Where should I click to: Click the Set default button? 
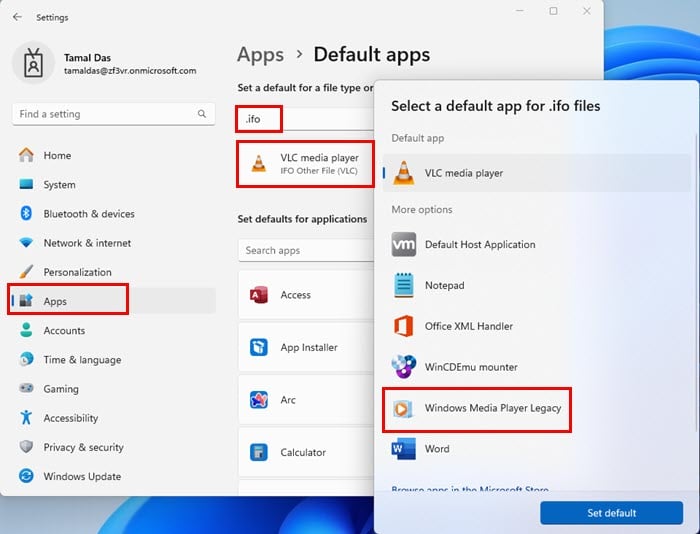(x=612, y=513)
